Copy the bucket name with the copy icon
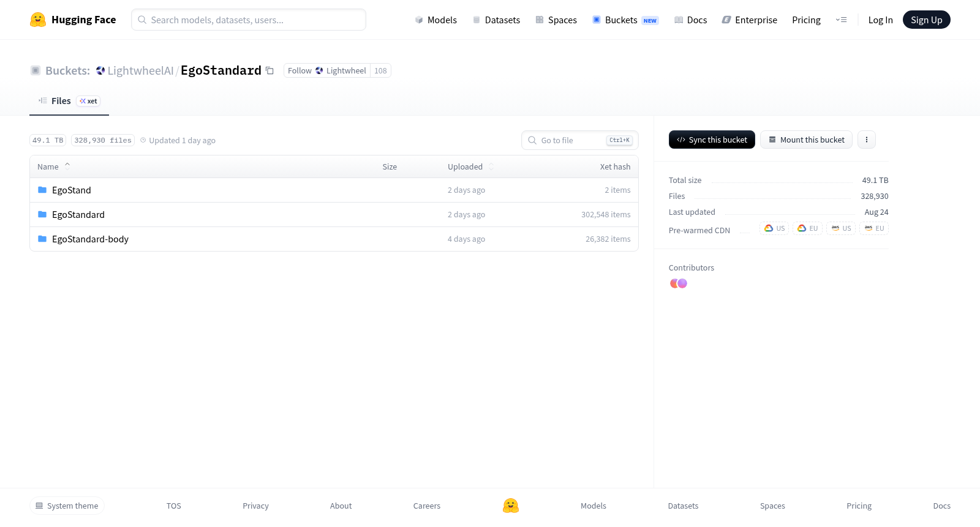This screenshot has height=527, width=980. pos(269,70)
